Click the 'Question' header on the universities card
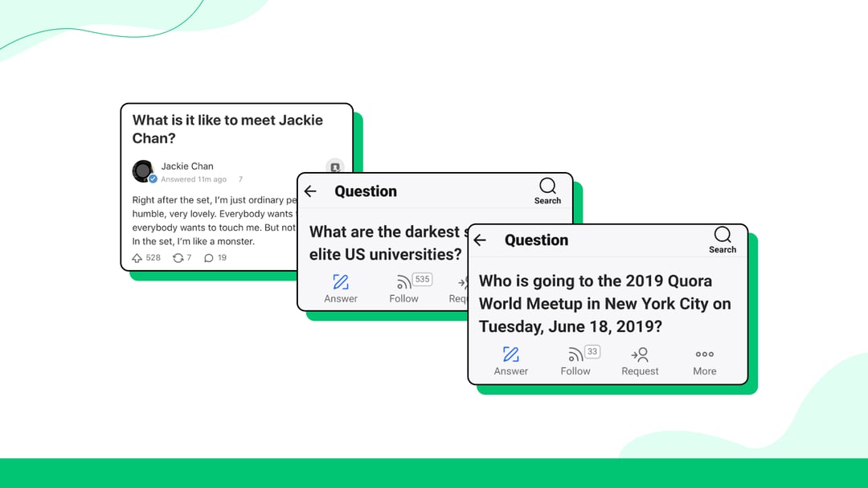Image resolution: width=868 pixels, height=488 pixels. [x=366, y=191]
